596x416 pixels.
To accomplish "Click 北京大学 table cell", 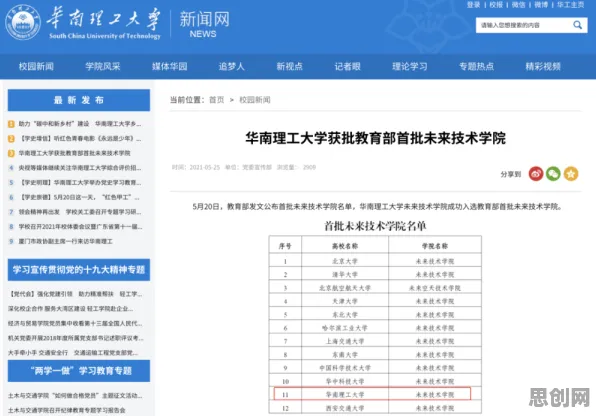I will coord(345,261).
